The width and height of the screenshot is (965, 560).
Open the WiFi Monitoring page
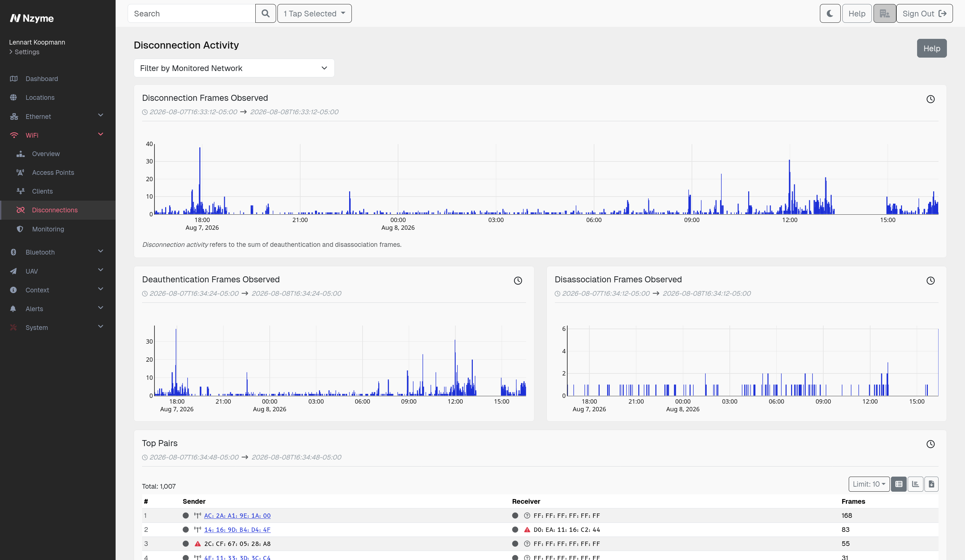pyautogui.click(x=48, y=229)
